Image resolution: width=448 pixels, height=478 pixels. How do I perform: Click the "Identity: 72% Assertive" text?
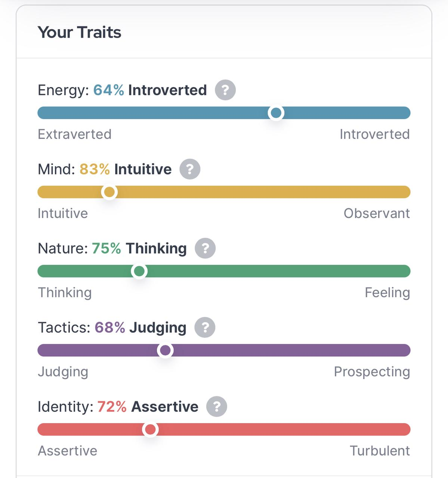[118, 406]
